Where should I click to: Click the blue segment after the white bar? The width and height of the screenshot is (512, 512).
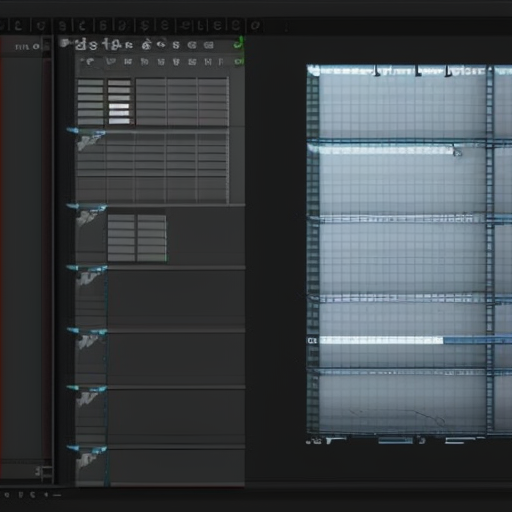tap(477, 340)
